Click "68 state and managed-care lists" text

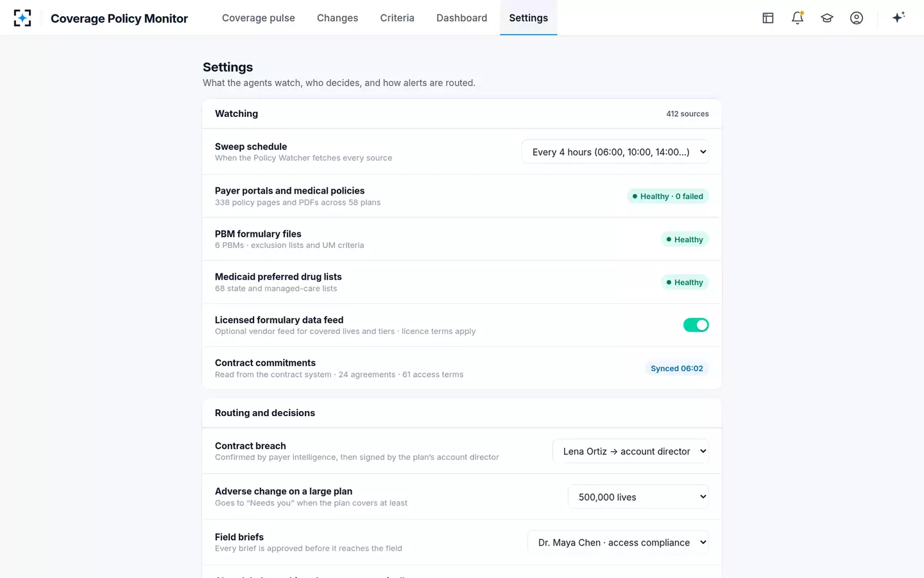tap(276, 288)
